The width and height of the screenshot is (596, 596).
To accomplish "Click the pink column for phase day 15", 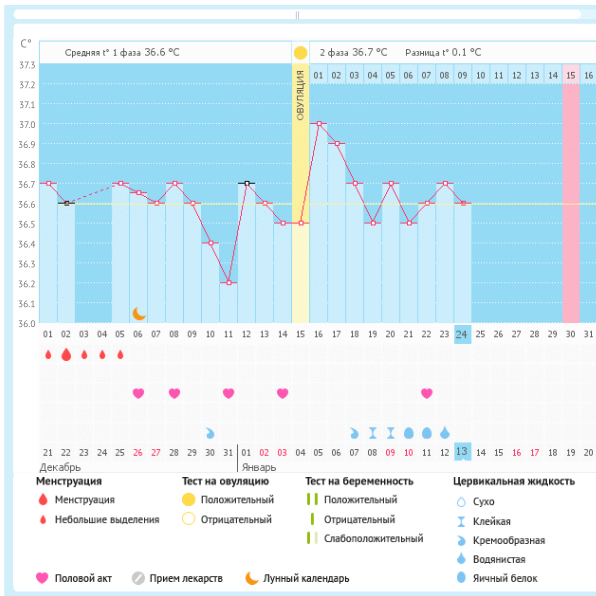I will (571, 193).
